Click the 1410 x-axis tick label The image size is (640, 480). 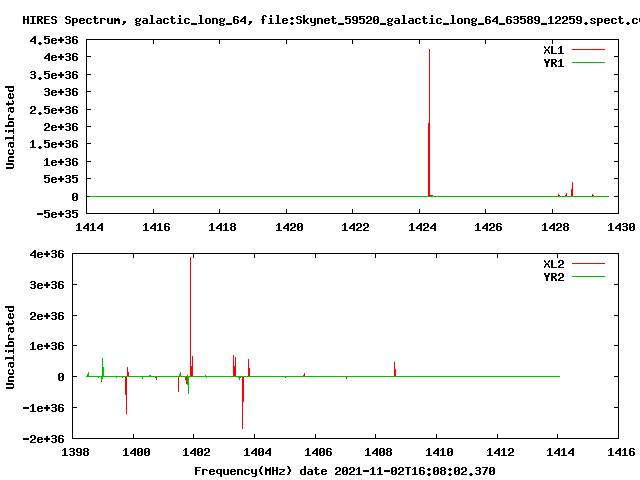(439, 452)
